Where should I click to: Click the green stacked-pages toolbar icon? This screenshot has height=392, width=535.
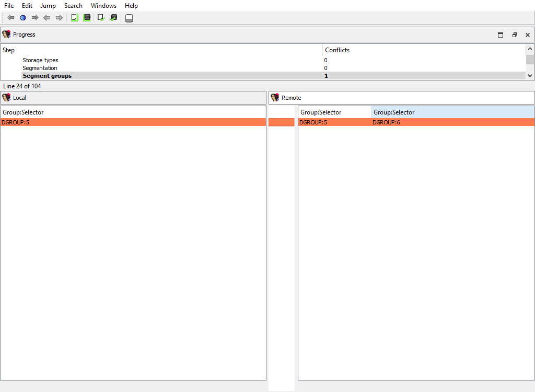coord(87,18)
